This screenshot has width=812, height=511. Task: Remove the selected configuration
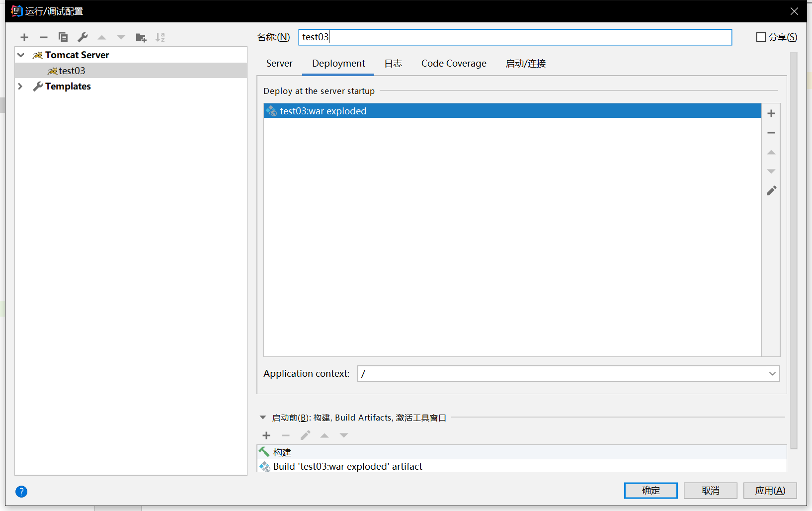(x=43, y=37)
